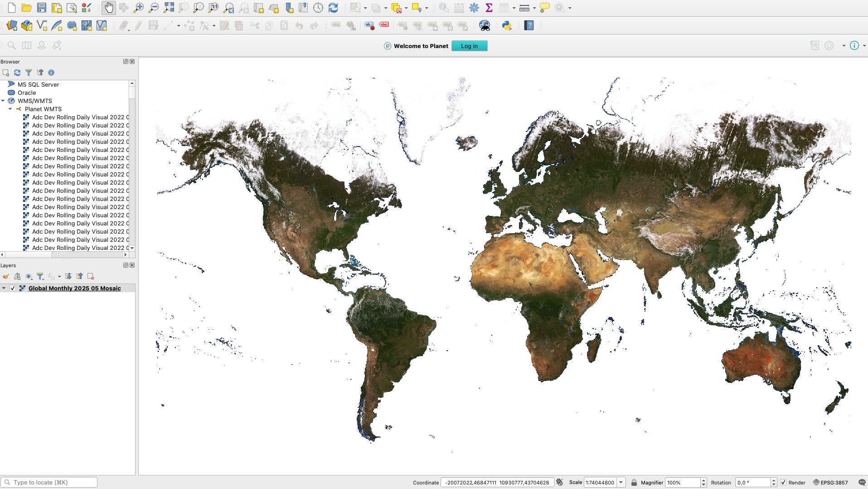This screenshot has height=489, width=868.
Task: Open the log messages speech bubble
Action: (862, 483)
